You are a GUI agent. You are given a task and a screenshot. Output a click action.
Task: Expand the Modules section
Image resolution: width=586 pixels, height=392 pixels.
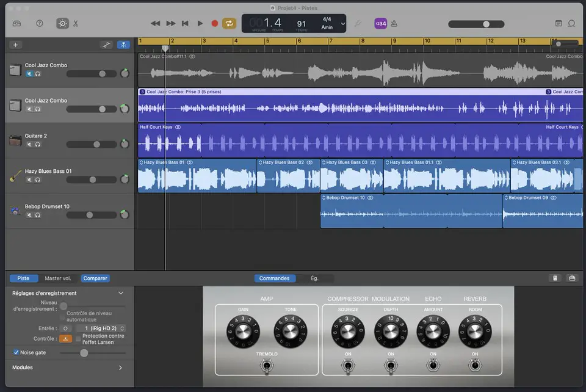[x=120, y=368]
